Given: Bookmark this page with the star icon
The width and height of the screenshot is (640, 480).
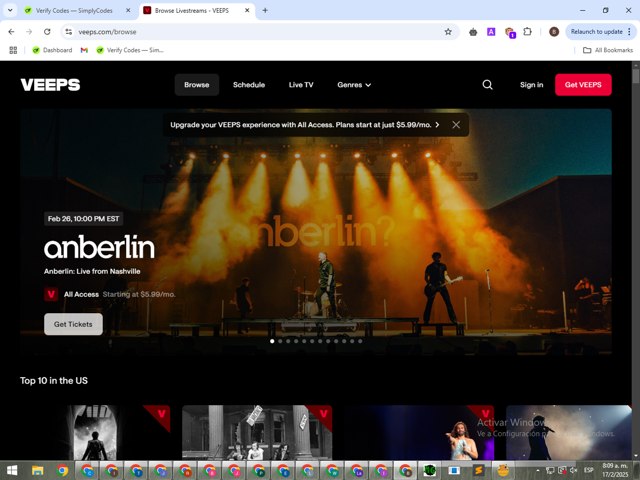Looking at the screenshot, I should pyautogui.click(x=448, y=32).
